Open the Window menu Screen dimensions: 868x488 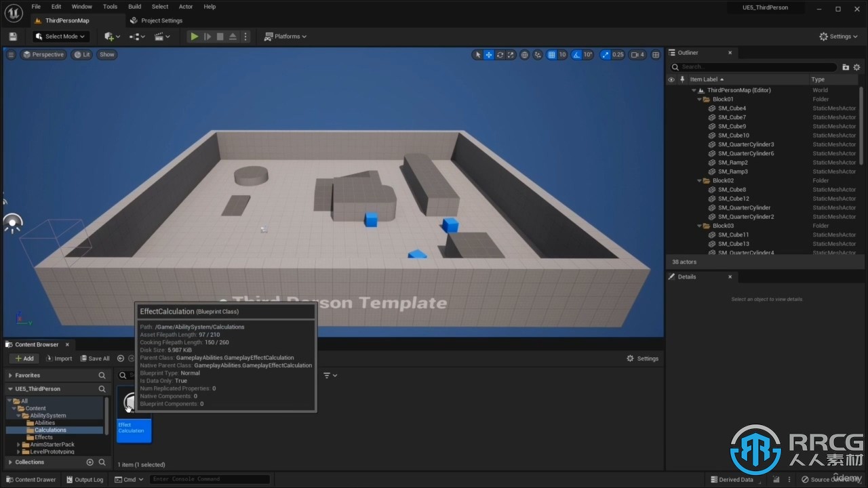click(x=82, y=7)
